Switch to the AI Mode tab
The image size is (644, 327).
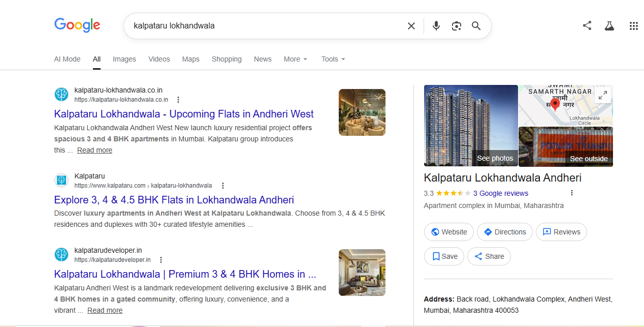pyautogui.click(x=67, y=59)
